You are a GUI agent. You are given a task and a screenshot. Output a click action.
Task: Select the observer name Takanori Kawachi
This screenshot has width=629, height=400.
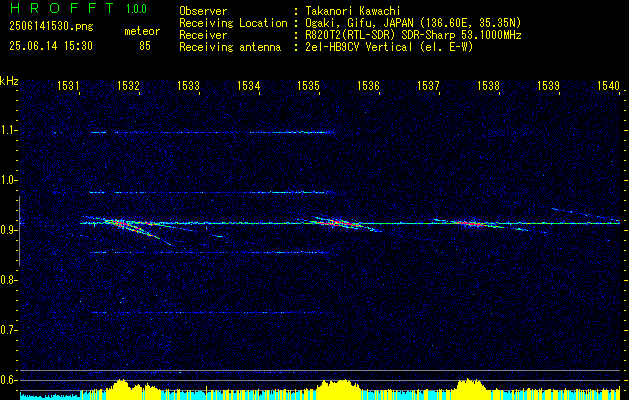pyautogui.click(x=352, y=11)
